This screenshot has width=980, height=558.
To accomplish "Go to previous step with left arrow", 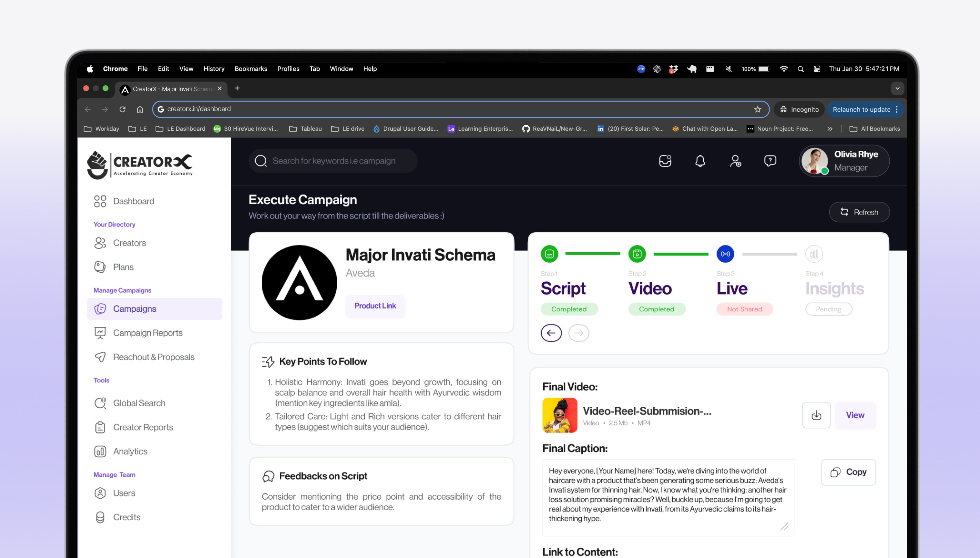I will [x=551, y=333].
